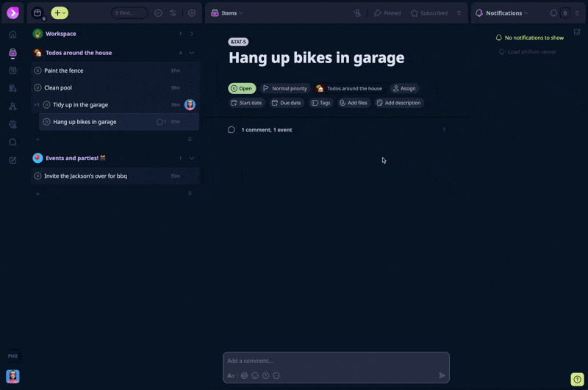
Task: Open list menu under Events and parties
Action: [190, 194]
